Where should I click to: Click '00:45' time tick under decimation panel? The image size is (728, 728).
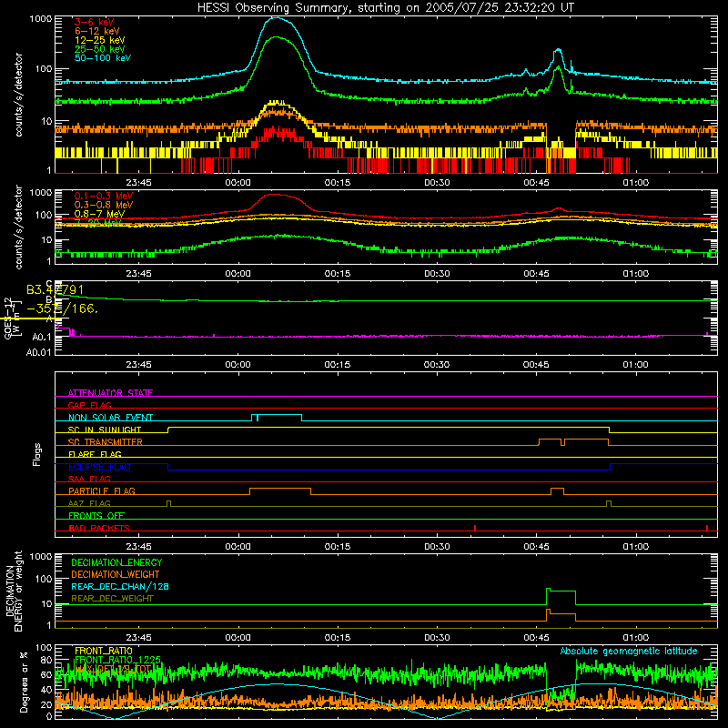point(536,638)
